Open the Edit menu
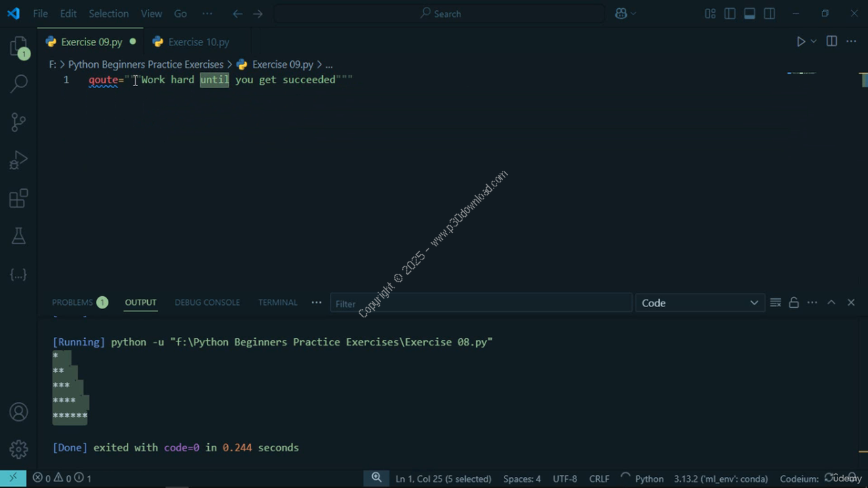The image size is (868, 488). pyautogui.click(x=68, y=14)
